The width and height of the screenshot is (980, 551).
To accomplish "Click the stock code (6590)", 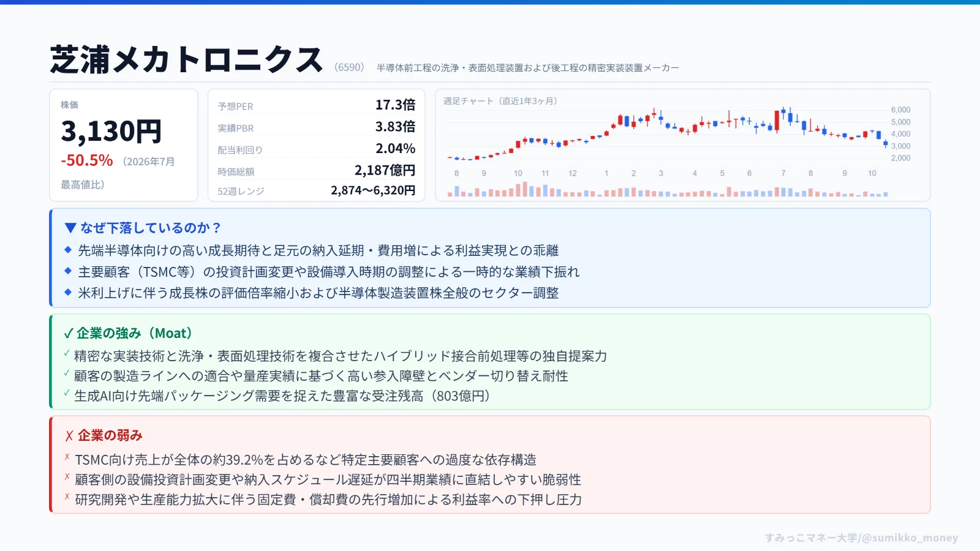I will point(350,67).
